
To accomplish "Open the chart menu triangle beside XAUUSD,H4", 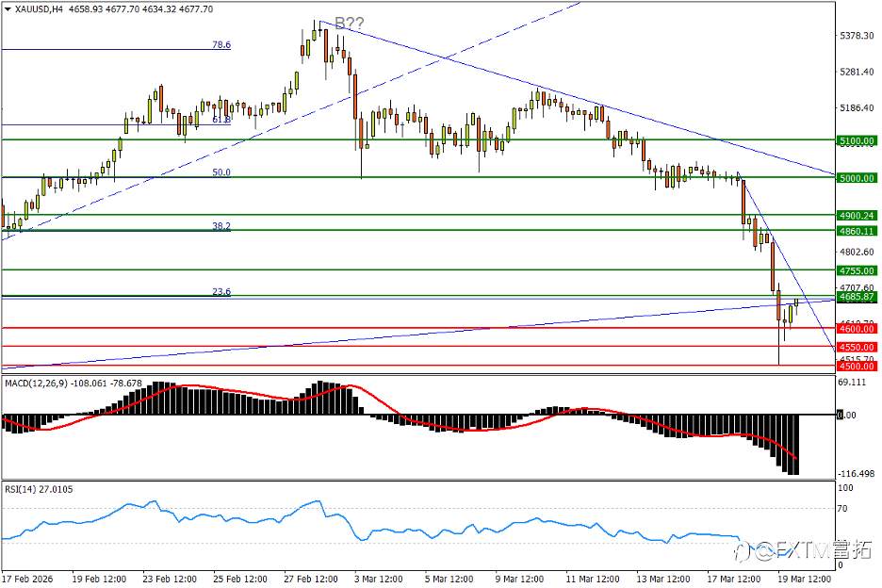I will (x=8, y=9).
